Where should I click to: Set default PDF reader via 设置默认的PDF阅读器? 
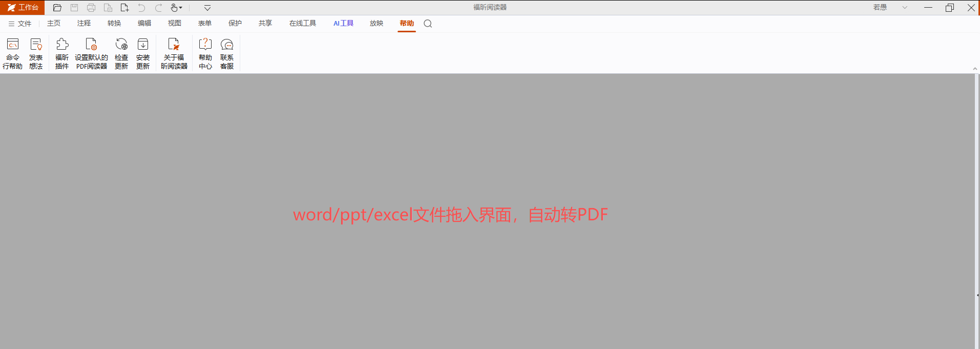tap(92, 53)
